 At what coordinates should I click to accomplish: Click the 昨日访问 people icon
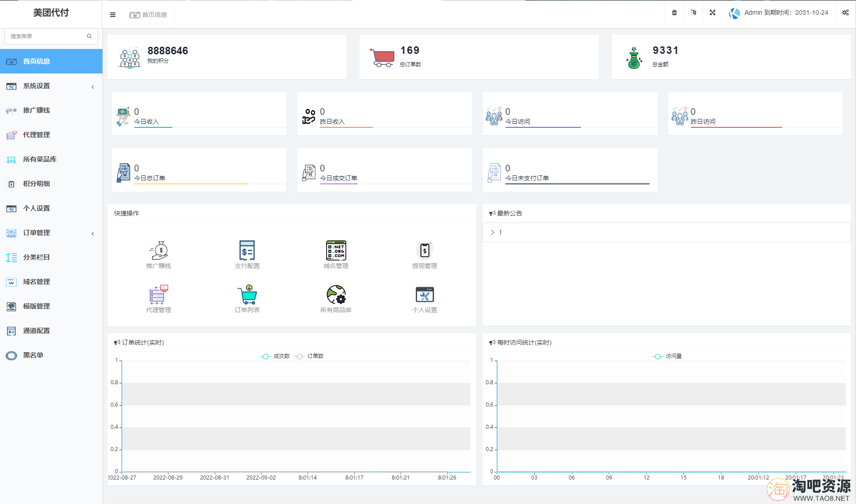(680, 116)
